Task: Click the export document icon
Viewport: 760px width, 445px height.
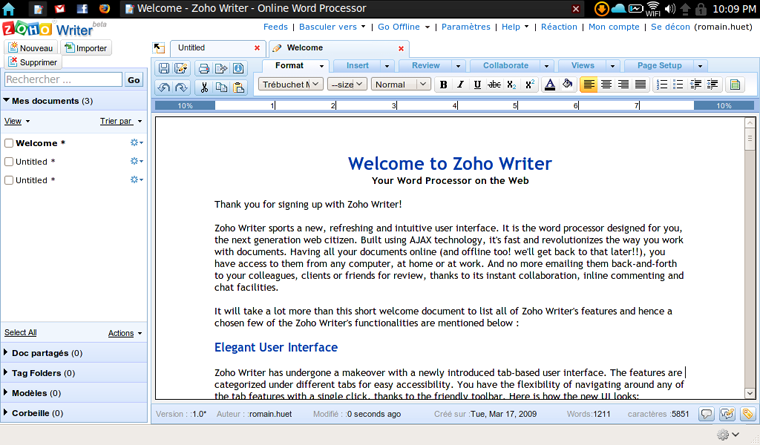Action: coord(221,68)
